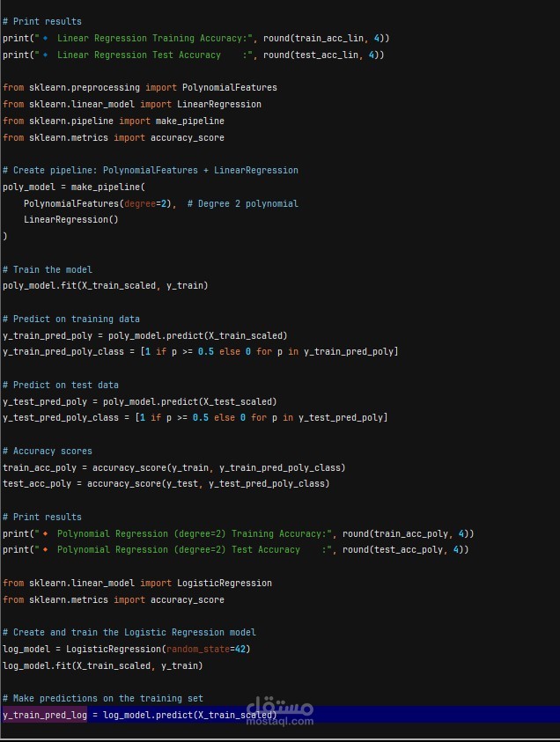
Task: Click the 'test_acc_poly = accuracy_score' line
Action: (166, 483)
